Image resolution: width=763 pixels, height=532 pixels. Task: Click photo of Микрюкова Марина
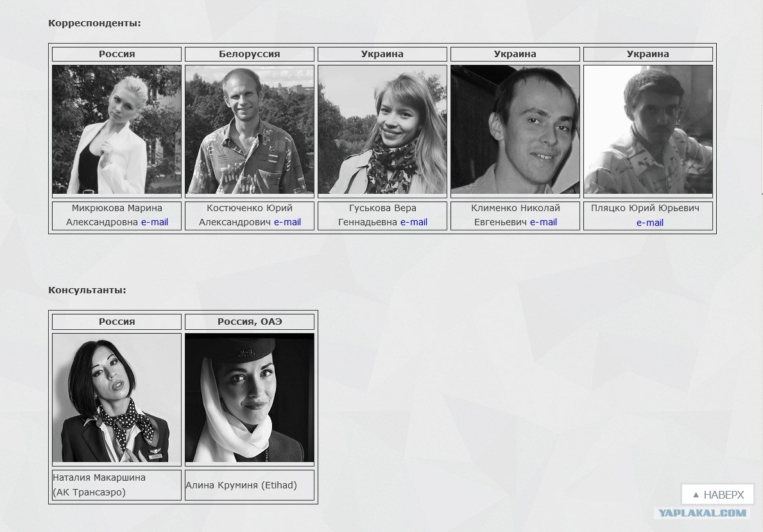click(x=117, y=130)
